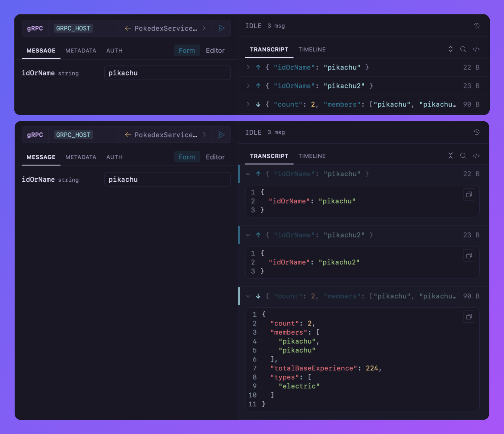504x434 pixels.
Task: Open search icon in bottom transcript toolbar
Action: point(463,156)
